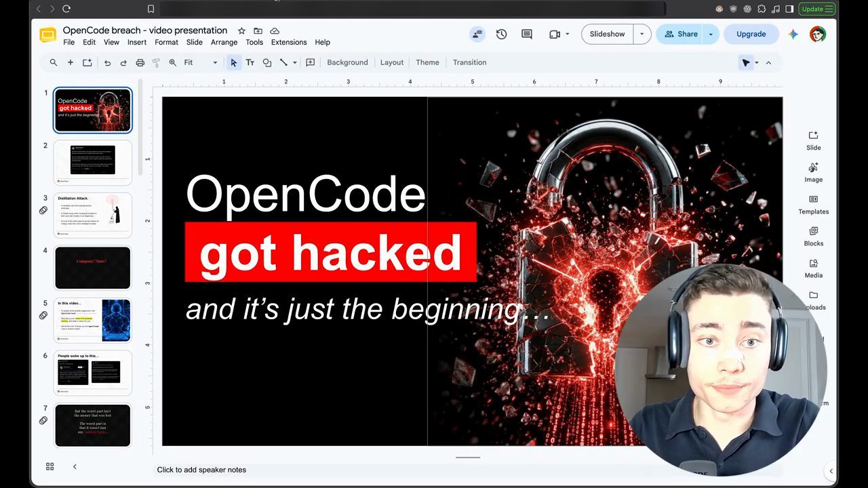Open Templates in side panel

coord(814,205)
